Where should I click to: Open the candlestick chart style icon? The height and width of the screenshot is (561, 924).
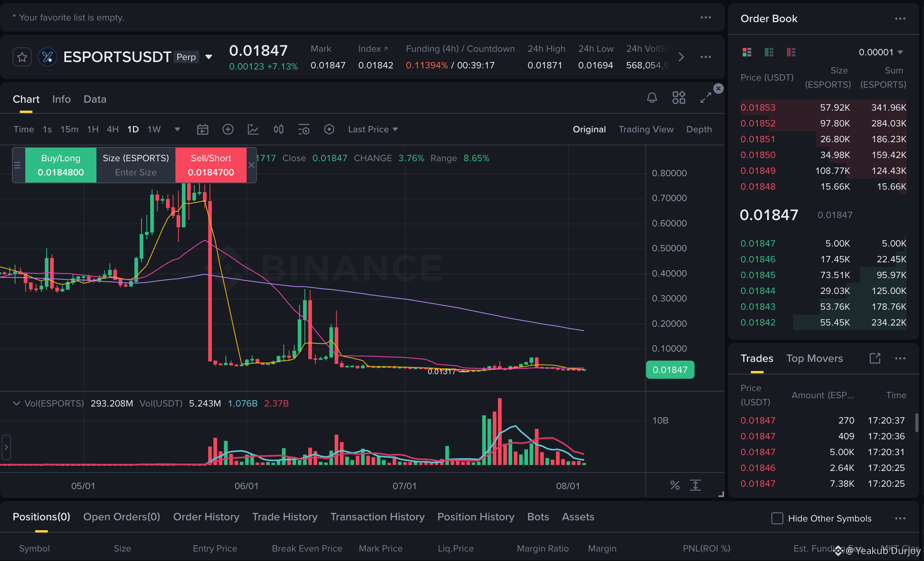coord(279,129)
